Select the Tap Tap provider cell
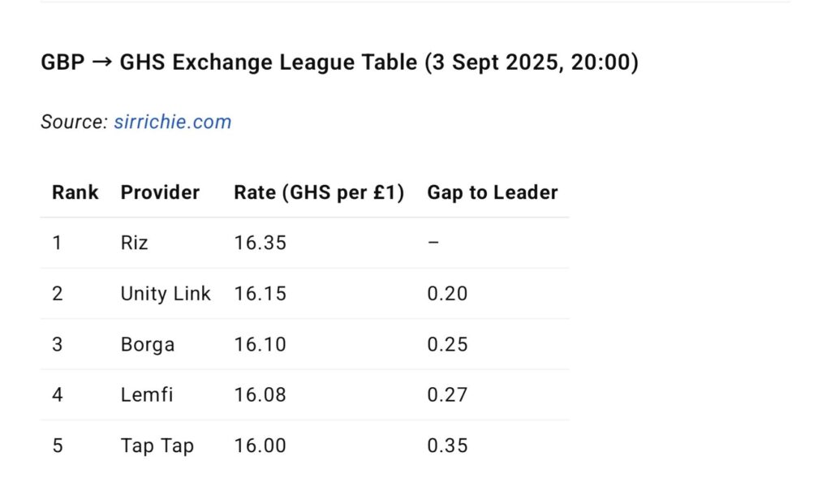Image resolution: width=831 pixels, height=504 pixels. pos(157,446)
